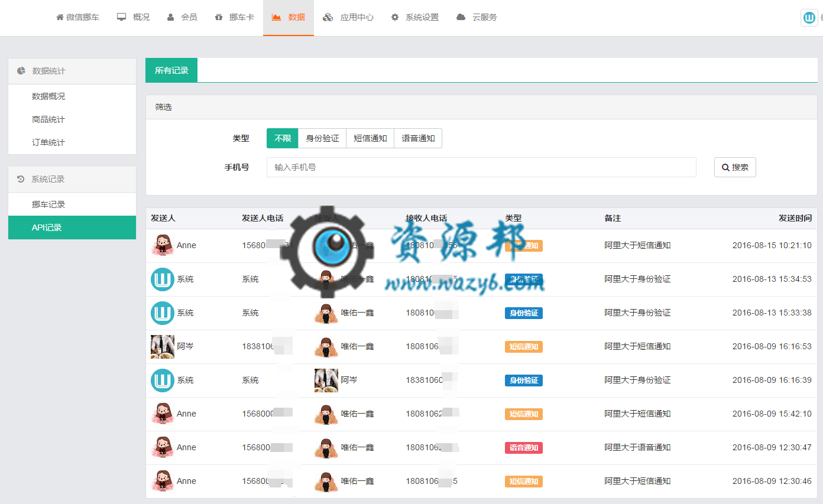
Task: Select API记录 in sidebar
Action: pyautogui.click(x=72, y=227)
